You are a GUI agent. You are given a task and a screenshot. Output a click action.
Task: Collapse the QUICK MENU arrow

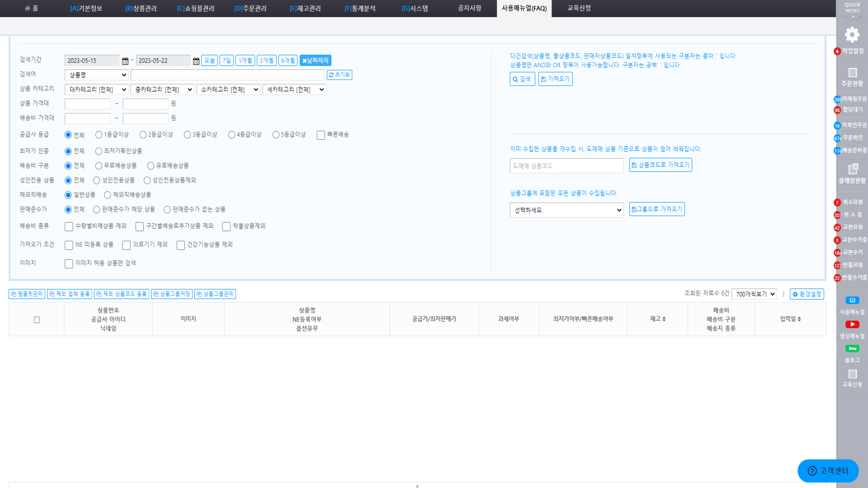tap(853, 17)
